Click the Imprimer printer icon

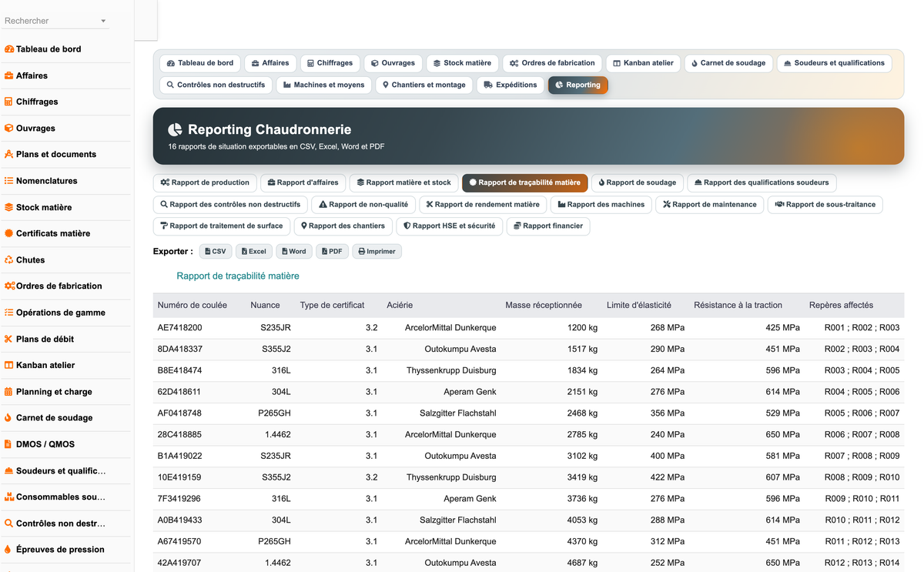pos(361,252)
